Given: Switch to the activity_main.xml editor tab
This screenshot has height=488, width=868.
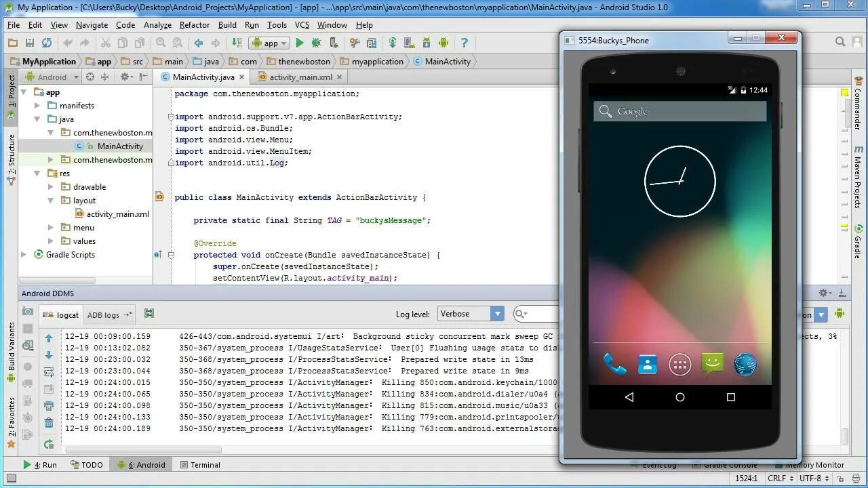Looking at the screenshot, I should [300, 77].
